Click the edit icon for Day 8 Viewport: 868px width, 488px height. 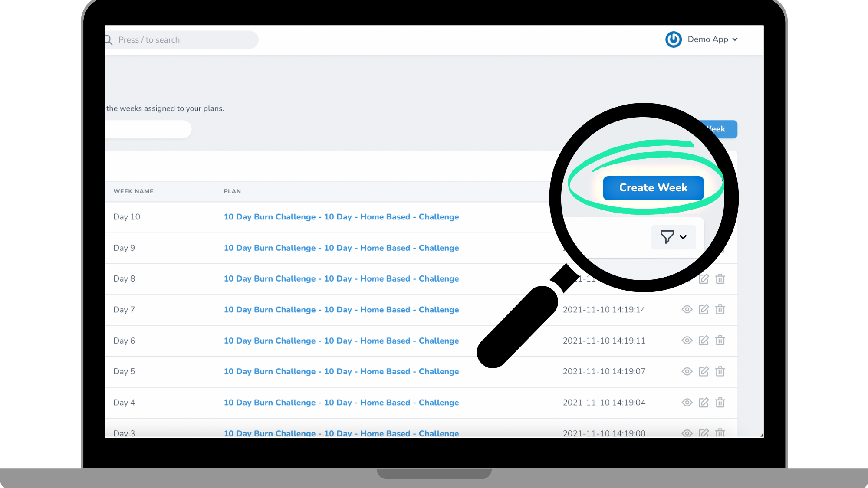pos(704,279)
